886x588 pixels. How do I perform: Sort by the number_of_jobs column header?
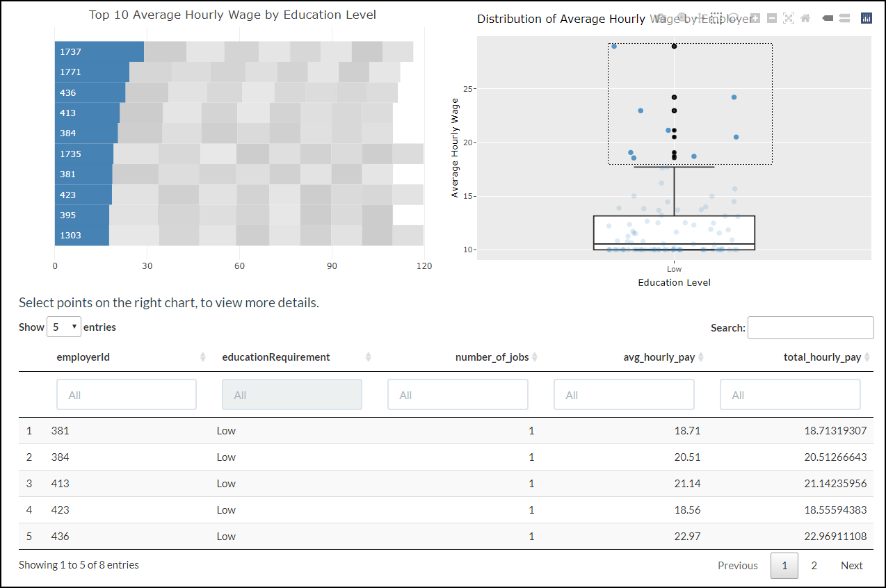(x=492, y=357)
